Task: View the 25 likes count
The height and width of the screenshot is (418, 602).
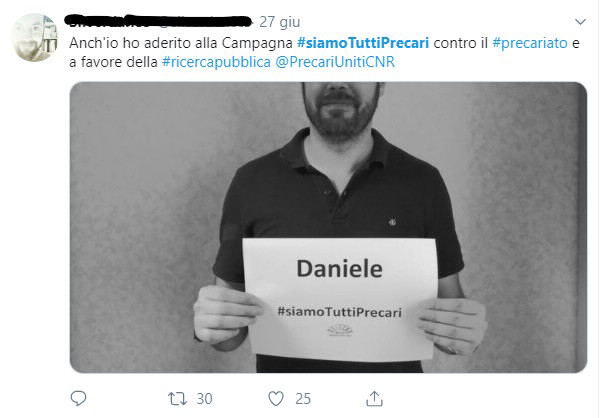Action: click(x=303, y=399)
